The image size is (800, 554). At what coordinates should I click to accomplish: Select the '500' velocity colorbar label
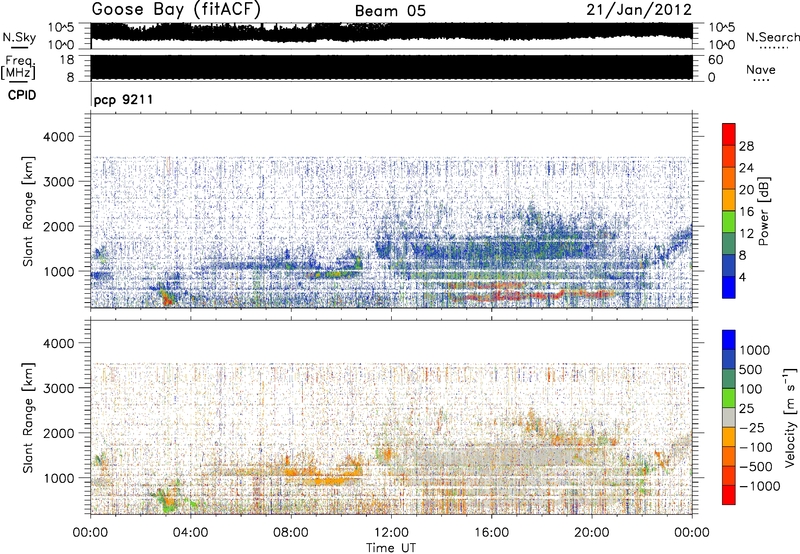click(x=751, y=369)
